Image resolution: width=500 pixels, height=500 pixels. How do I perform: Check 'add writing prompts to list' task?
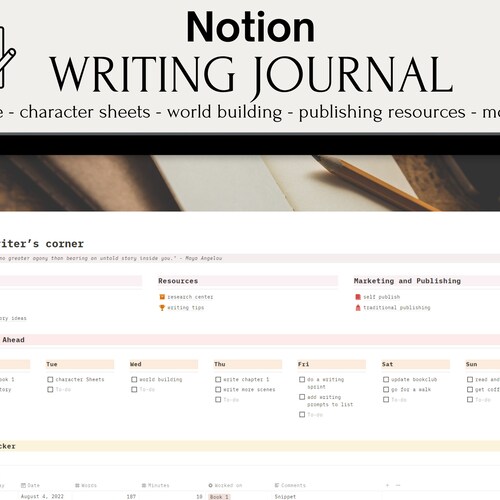click(302, 397)
